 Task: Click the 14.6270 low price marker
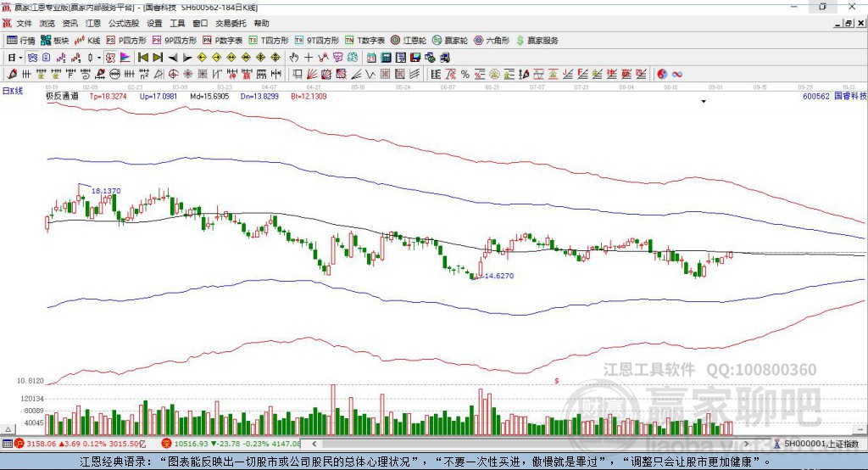pos(498,276)
